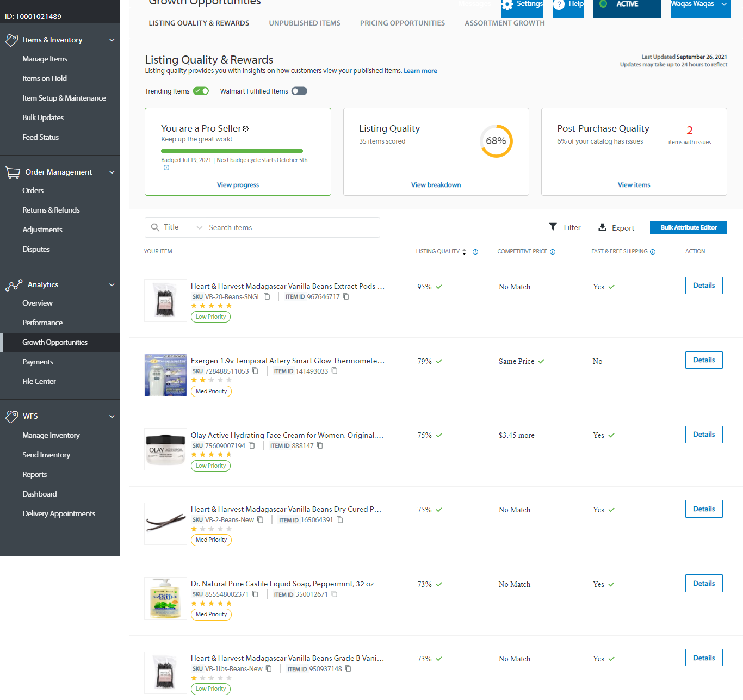Open Returns & Refunds in sidebar
Viewport: 743px width, 700px height.
pyautogui.click(x=51, y=210)
